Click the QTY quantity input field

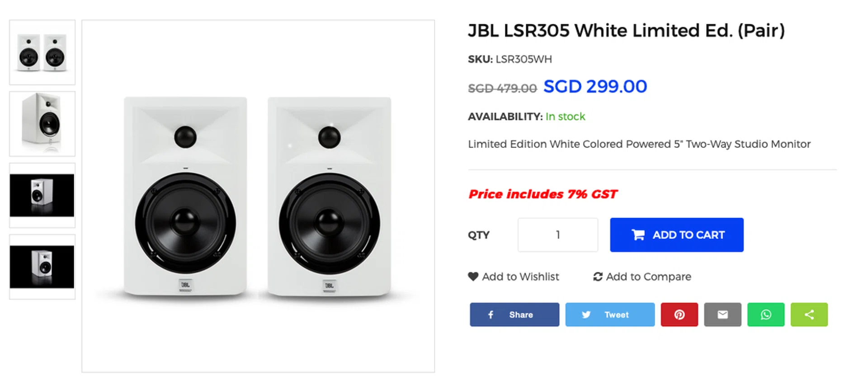coord(557,235)
